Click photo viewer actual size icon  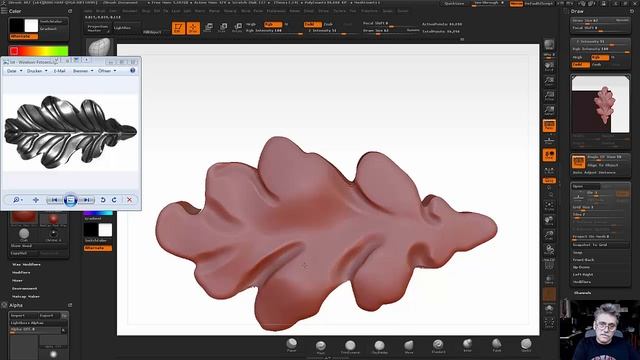(36, 200)
